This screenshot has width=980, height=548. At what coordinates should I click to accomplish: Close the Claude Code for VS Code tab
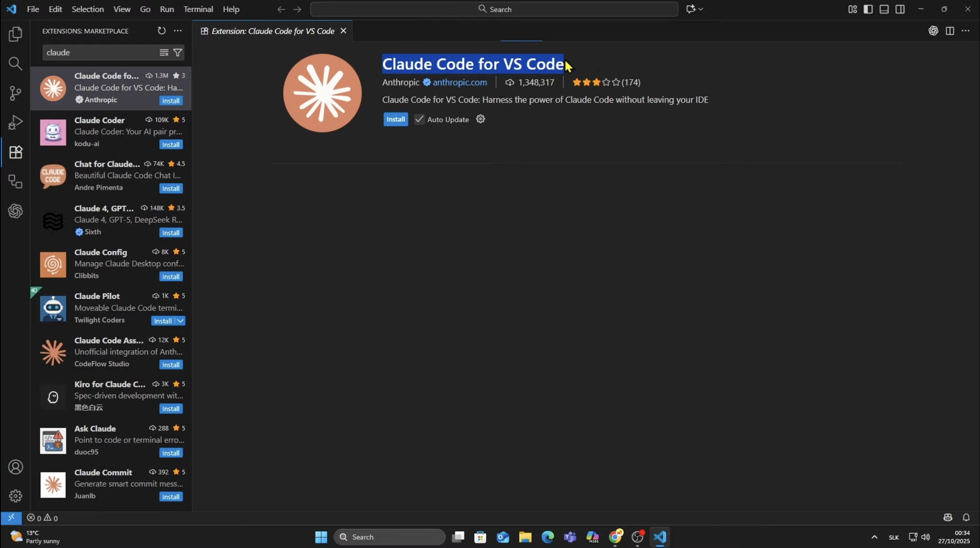[343, 31]
